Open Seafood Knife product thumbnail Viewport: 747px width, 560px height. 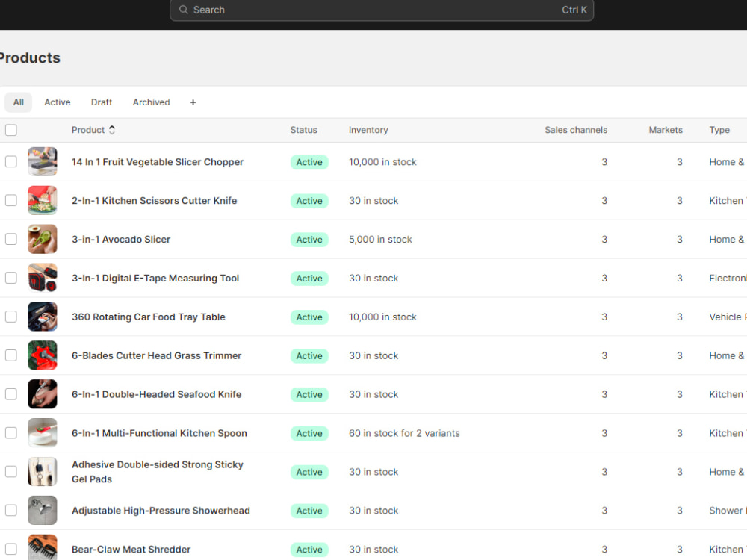(x=43, y=393)
